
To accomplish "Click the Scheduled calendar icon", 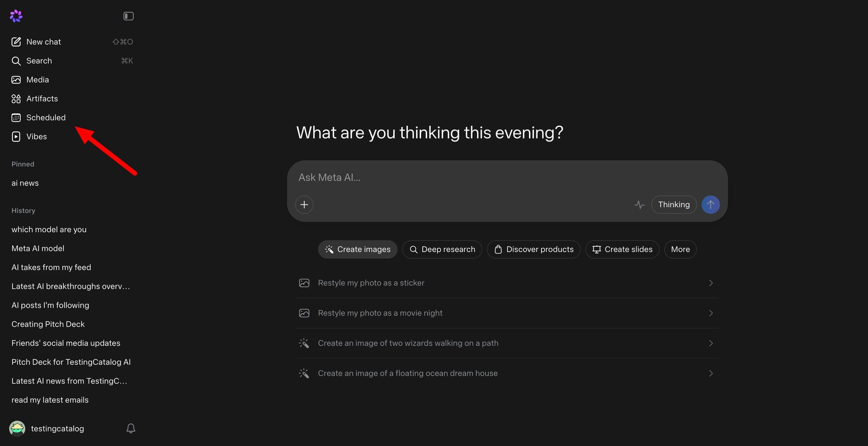I will 16,118.
